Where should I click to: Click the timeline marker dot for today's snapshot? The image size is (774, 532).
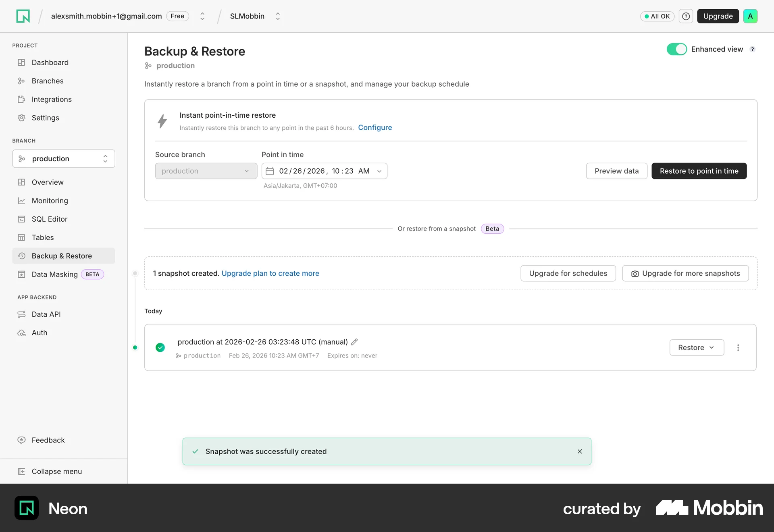pos(135,347)
